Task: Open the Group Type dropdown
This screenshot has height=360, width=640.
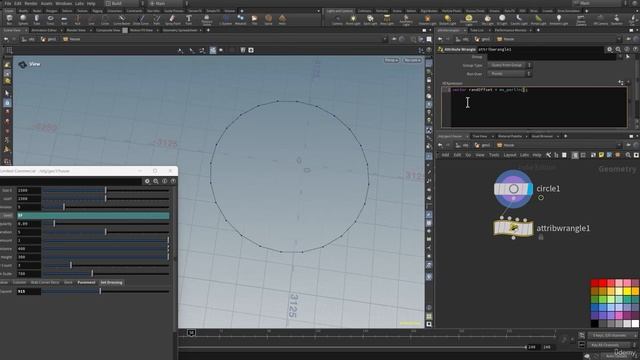Action: coord(510,65)
